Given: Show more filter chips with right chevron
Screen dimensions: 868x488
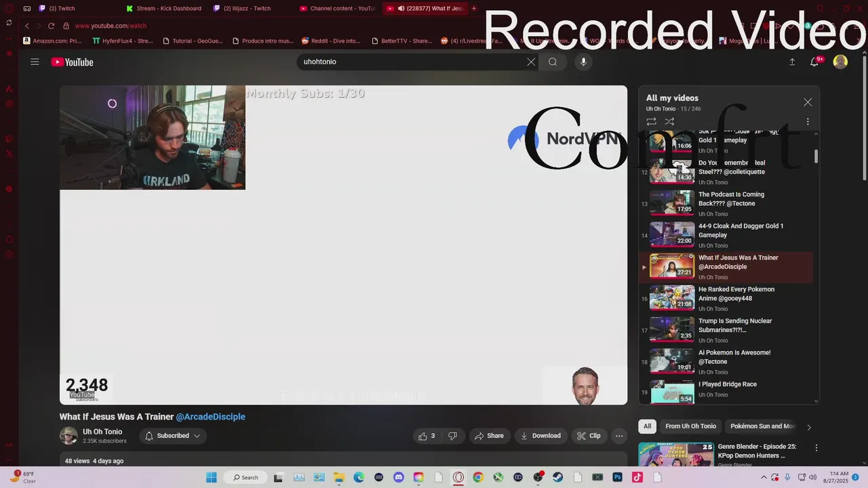Looking at the screenshot, I should (x=808, y=427).
